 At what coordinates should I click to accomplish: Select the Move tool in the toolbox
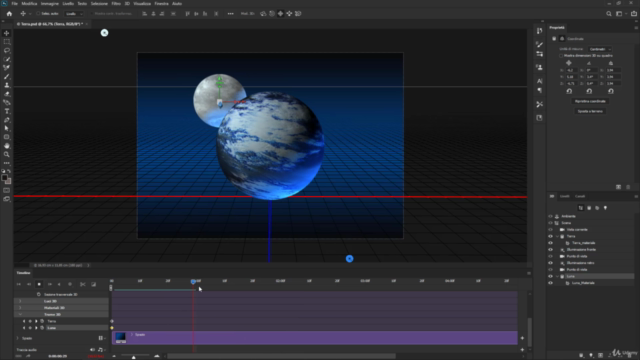pyautogui.click(x=7, y=33)
